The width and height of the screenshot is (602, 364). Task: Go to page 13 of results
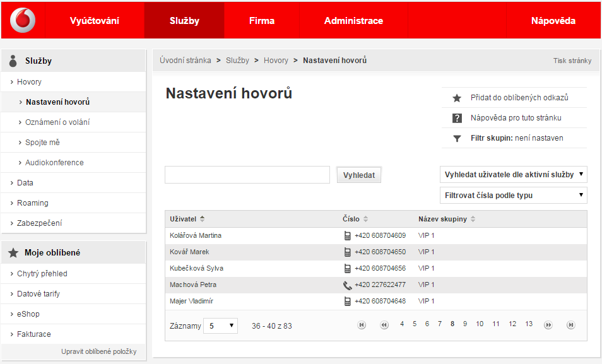[x=529, y=324]
